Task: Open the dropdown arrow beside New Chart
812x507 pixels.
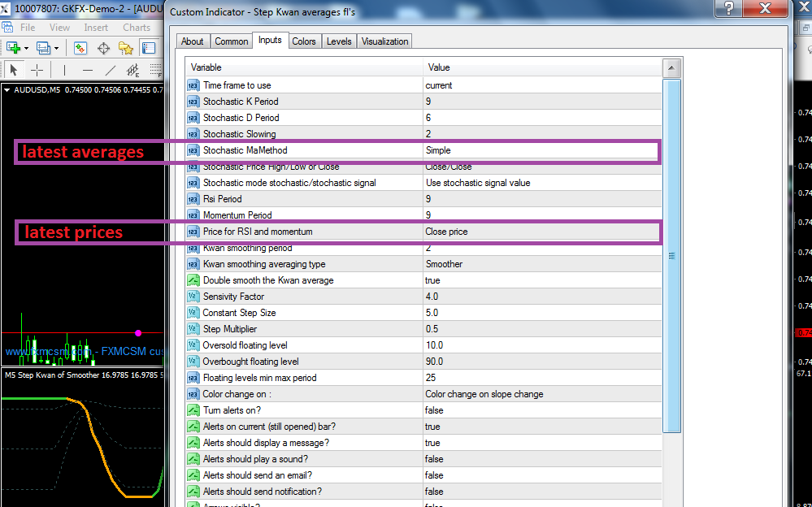Action: [26, 48]
